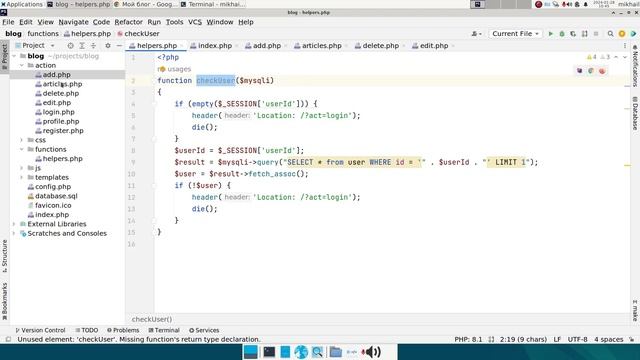Expand all in Project panel

tap(82, 46)
